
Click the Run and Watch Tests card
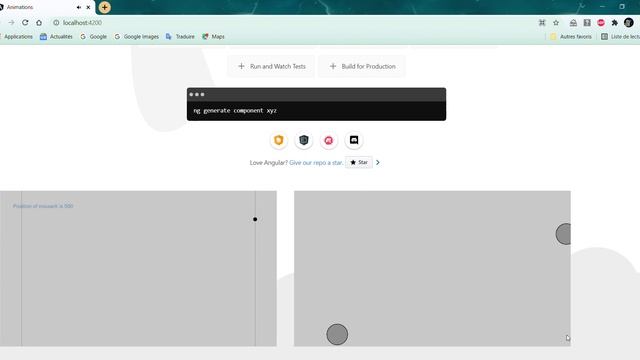pyautogui.click(x=271, y=66)
